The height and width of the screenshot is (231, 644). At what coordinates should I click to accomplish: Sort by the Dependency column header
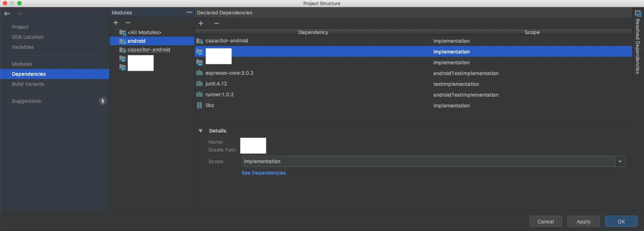coord(313,32)
